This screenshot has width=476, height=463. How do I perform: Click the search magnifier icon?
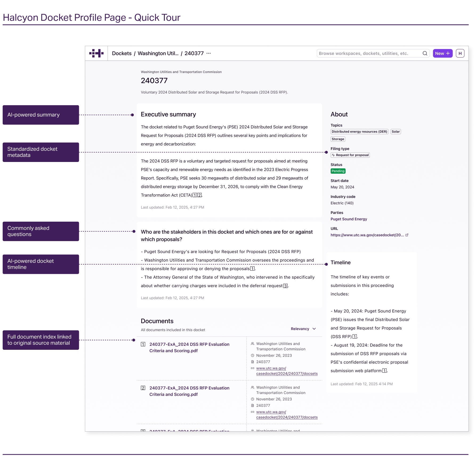pyautogui.click(x=425, y=53)
